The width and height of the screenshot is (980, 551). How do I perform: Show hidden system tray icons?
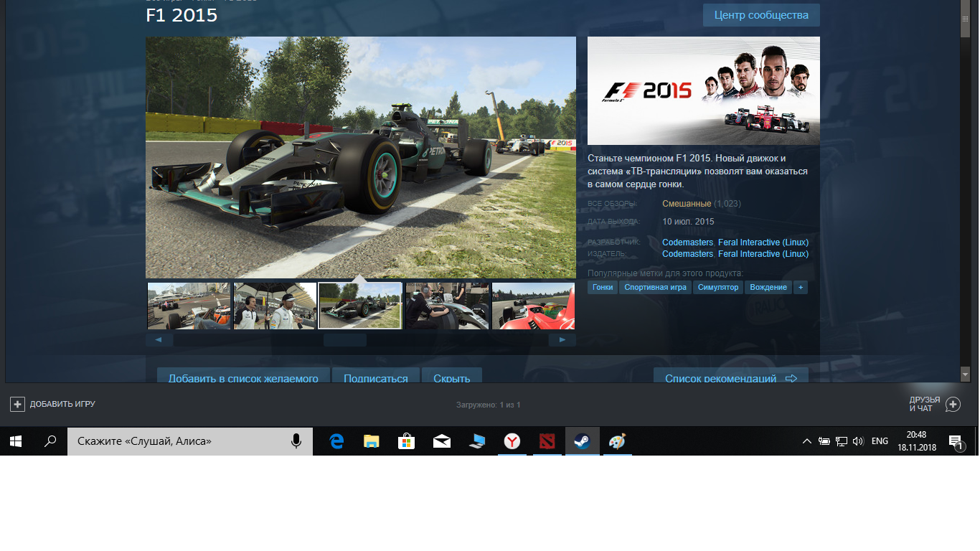807,441
